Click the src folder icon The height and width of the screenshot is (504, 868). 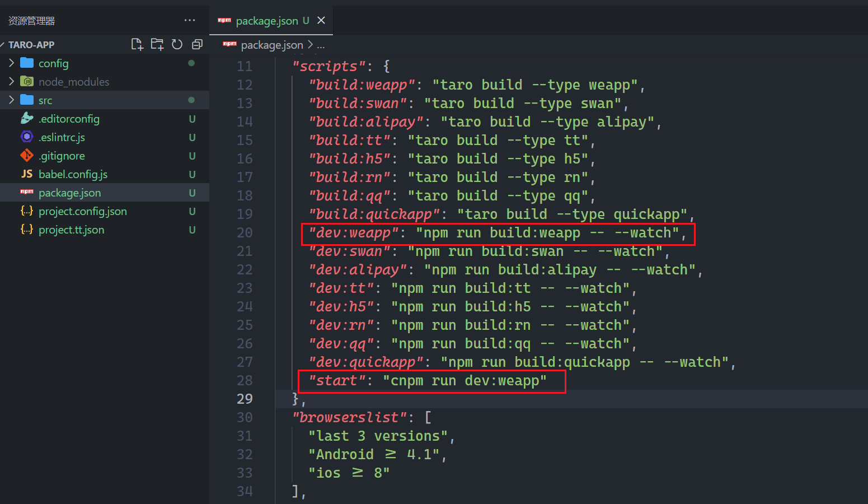click(27, 100)
